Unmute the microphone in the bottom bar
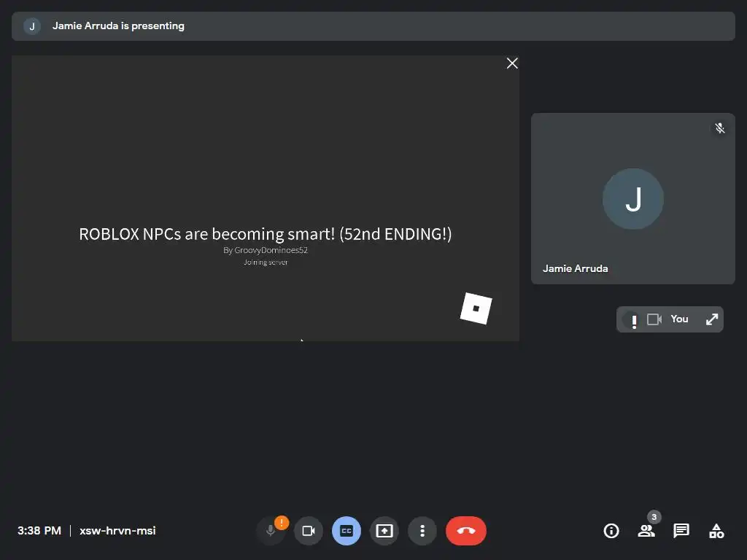The width and height of the screenshot is (747, 560). pyautogui.click(x=270, y=531)
